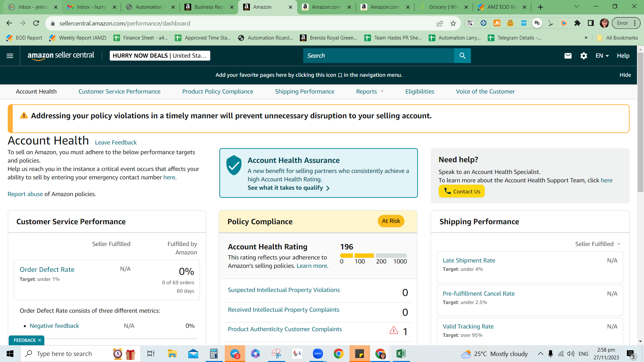Open a new browser tab

pyautogui.click(x=540, y=7)
